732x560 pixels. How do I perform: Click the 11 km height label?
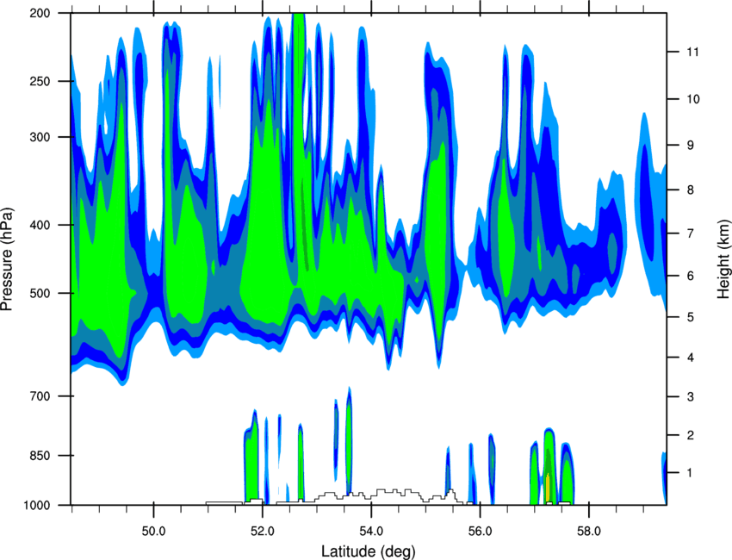(692, 52)
